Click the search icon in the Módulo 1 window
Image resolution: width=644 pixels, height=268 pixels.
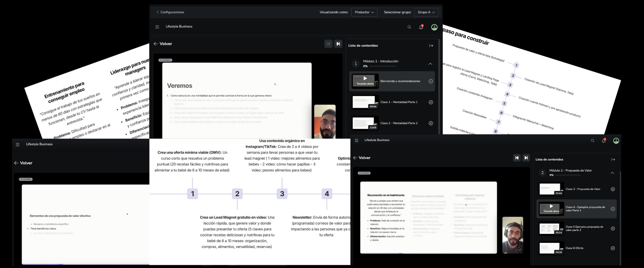click(409, 27)
